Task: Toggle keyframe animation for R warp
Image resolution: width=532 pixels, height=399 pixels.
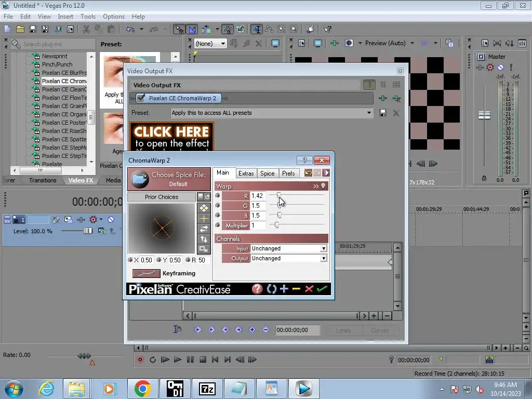Action: (218, 195)
